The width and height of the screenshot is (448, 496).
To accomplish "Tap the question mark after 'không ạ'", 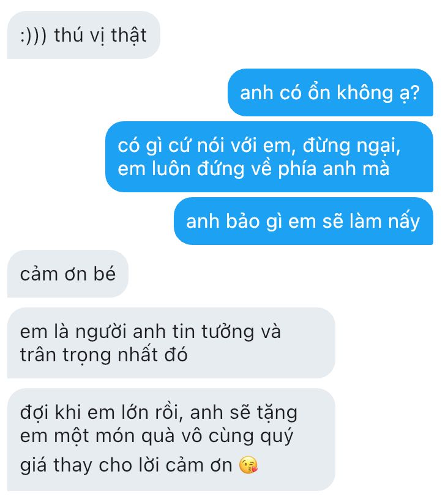I will pyautogui.click(x=414, y=92).
